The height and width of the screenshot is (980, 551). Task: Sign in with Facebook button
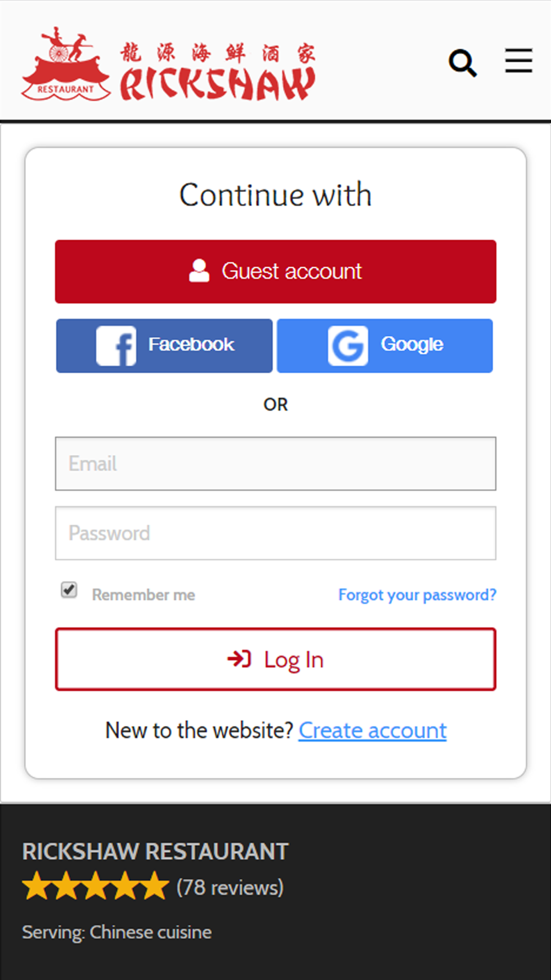click(x=164, y=346)
